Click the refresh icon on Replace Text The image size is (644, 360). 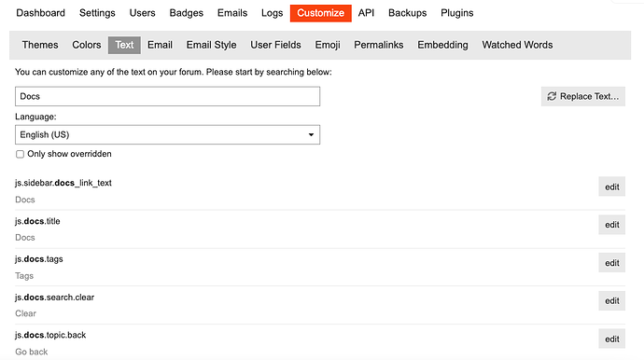click(x=552, y=96)
